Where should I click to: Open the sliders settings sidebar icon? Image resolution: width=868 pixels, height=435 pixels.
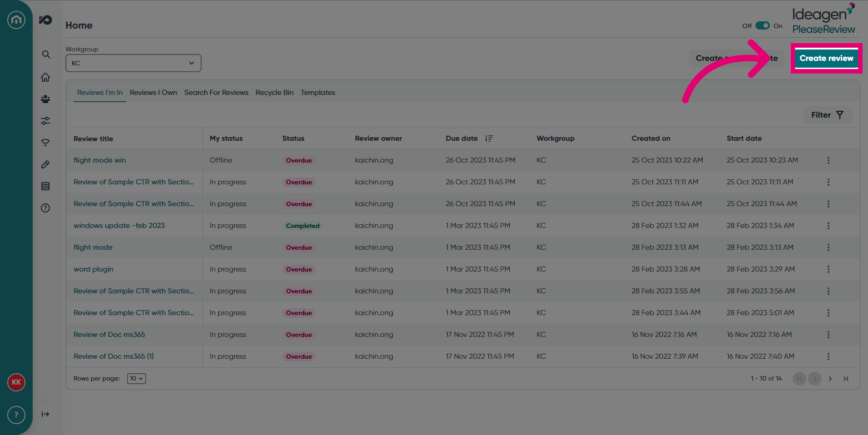click(45, 121)
